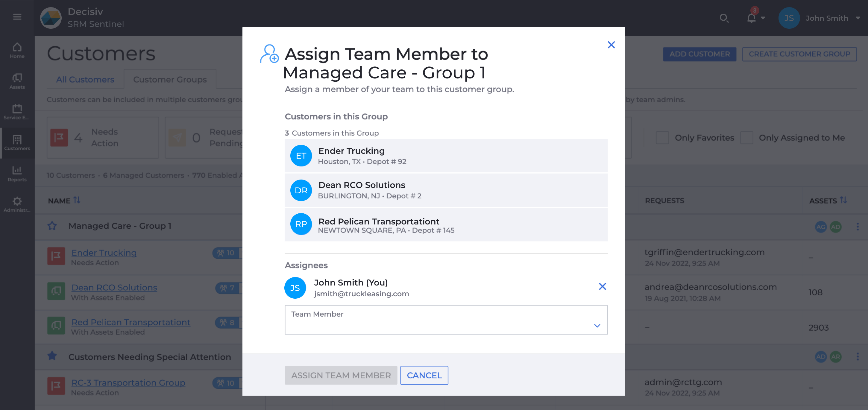Toggle the star on Managed Care - Group 1
Image resolution: width=868 pixels, height=410 pixels.
52,226
